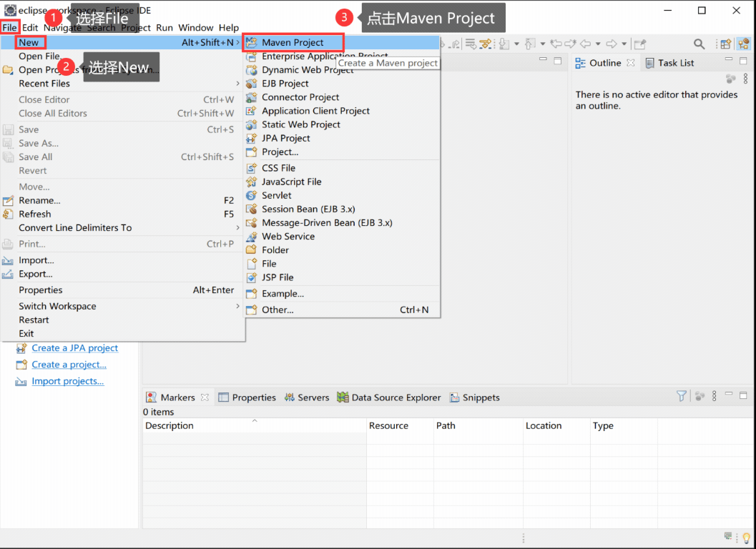756x549 pixels.
Task: Choose EJB Project from the submenu
Action: click(342, 84)
